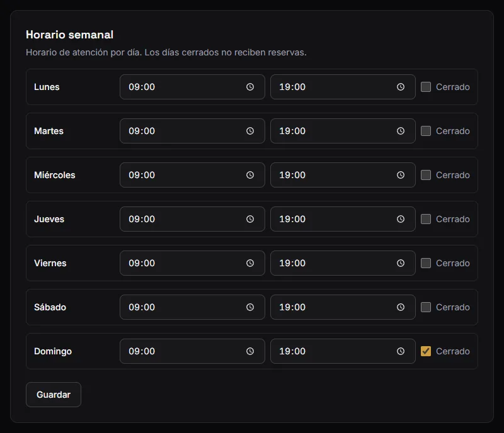Open the clock picker for Sábado closing time

click(401, 307)
